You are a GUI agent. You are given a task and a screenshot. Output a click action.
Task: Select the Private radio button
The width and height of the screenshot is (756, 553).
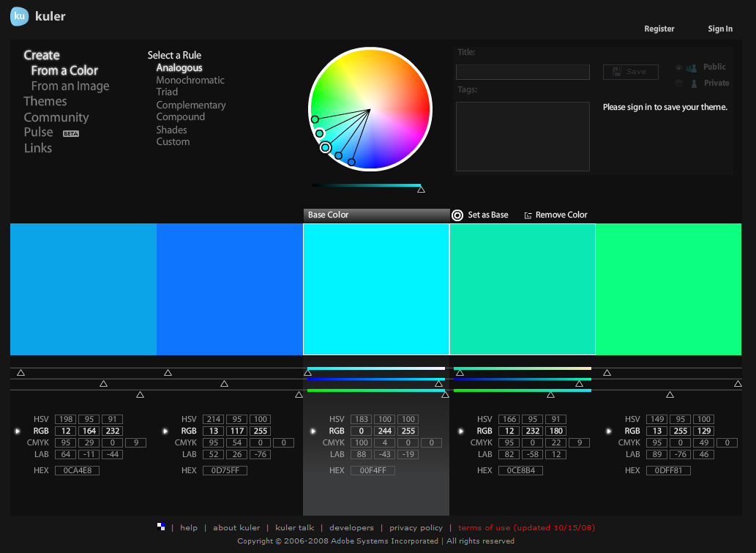point(678,83)
